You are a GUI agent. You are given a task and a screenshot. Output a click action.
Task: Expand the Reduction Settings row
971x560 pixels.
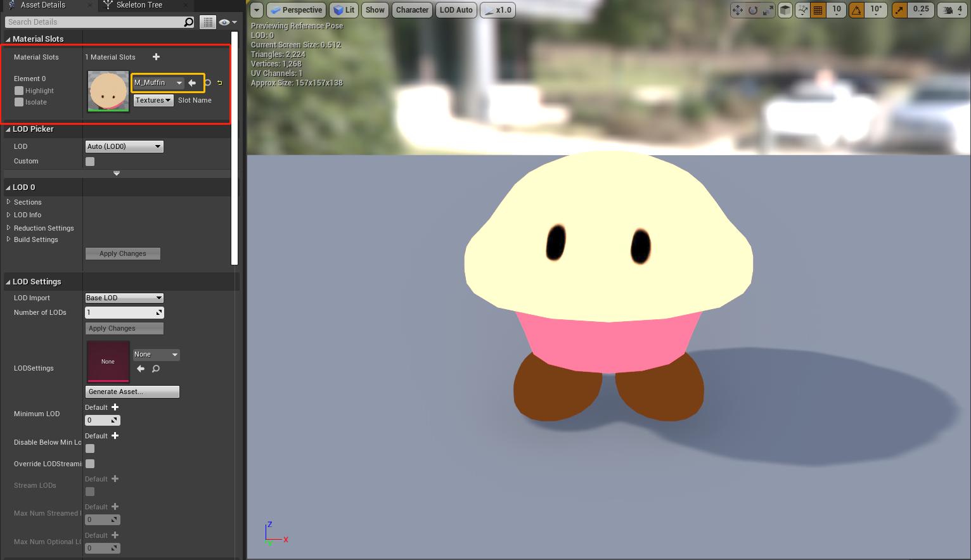click(9, 228)
